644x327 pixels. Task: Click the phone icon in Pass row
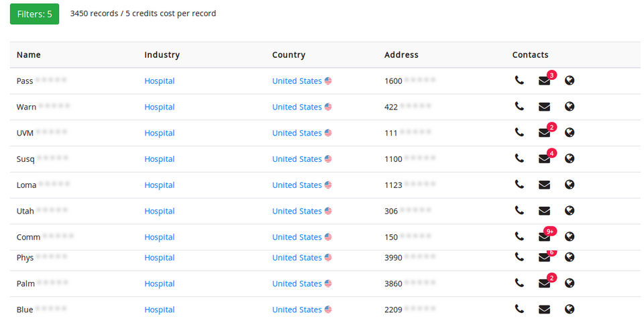(519, 81)
